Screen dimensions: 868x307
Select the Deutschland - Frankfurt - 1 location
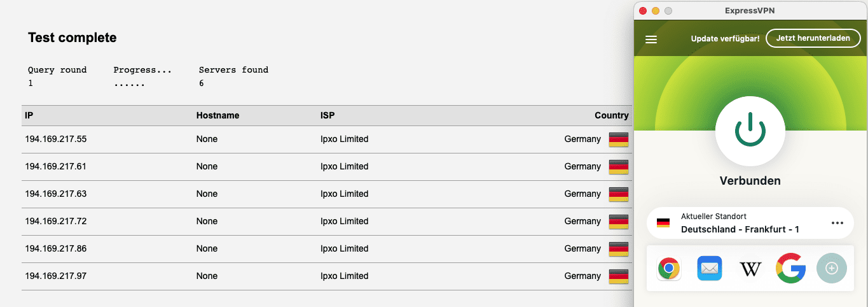(740, 229)
